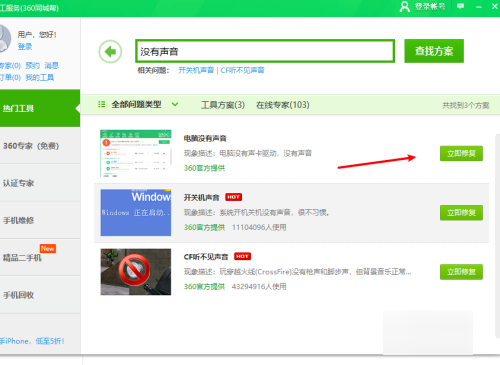
Task: Open the 电脑没有声音 thumbnail image
Action: click(136, 153)
